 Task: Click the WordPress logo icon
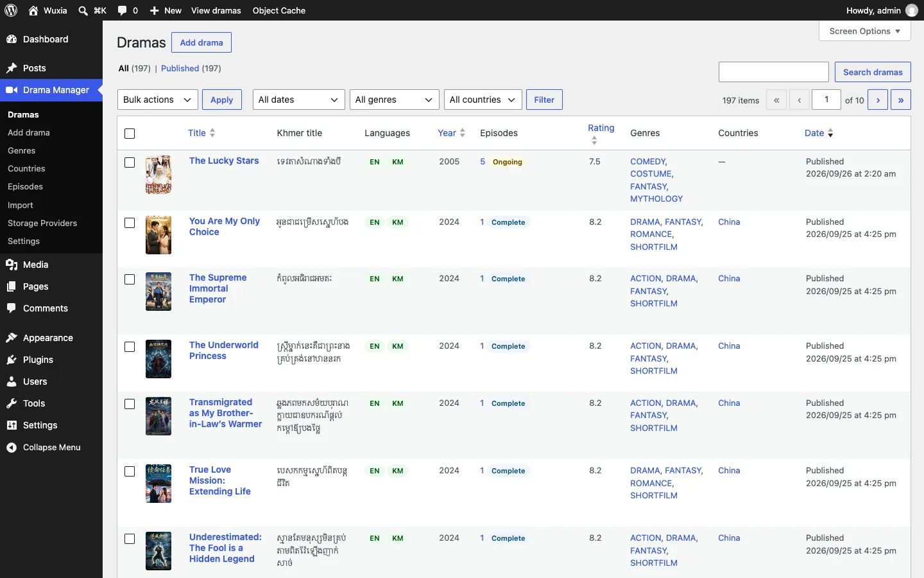11,10
